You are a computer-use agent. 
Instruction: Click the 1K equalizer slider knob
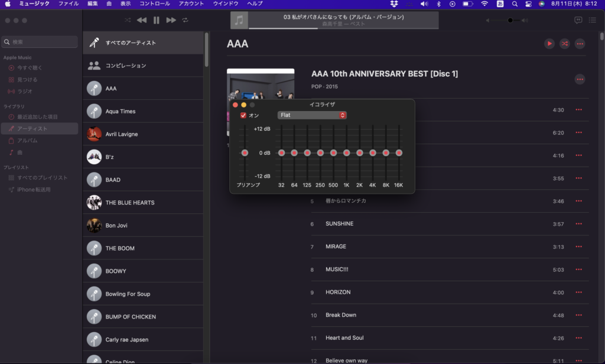[346, 153]
